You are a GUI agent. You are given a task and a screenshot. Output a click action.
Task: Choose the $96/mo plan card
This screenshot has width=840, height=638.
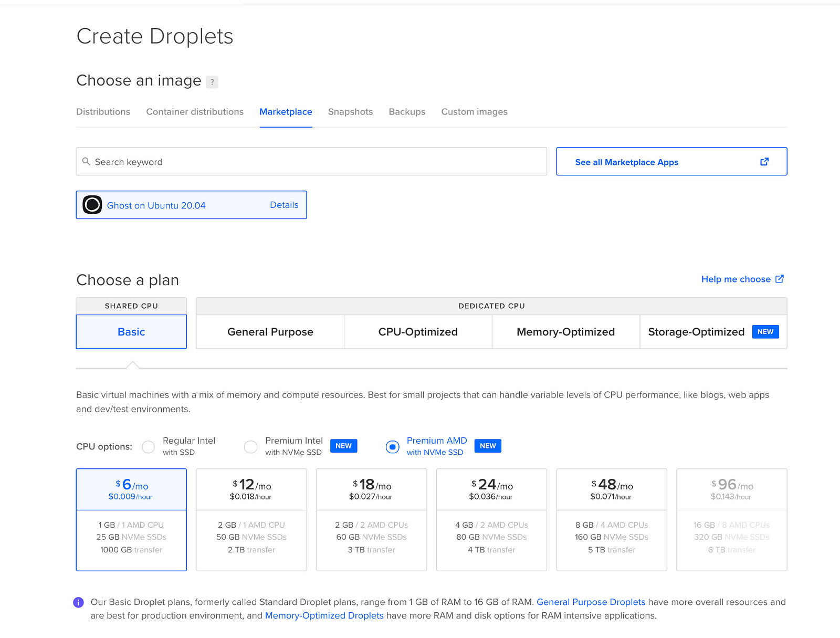coord(732,520)
